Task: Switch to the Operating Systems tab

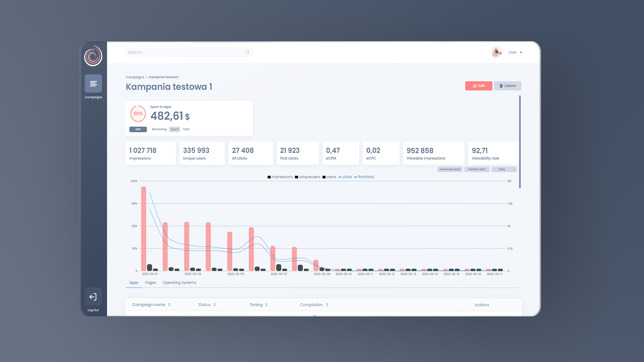Action: click(179, 283)
